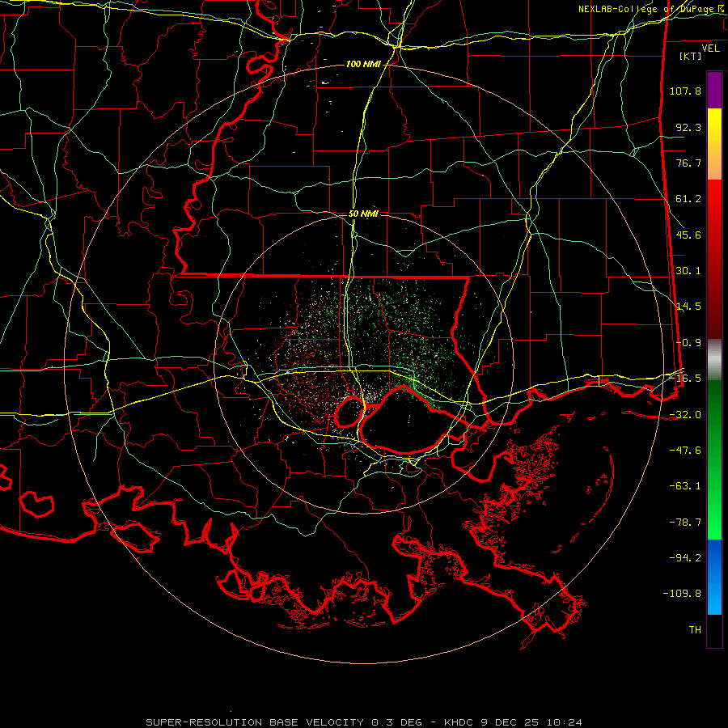The image size is (728, 728).
Task: Click the purple segment of the color bar
Action: pos(714,90)
